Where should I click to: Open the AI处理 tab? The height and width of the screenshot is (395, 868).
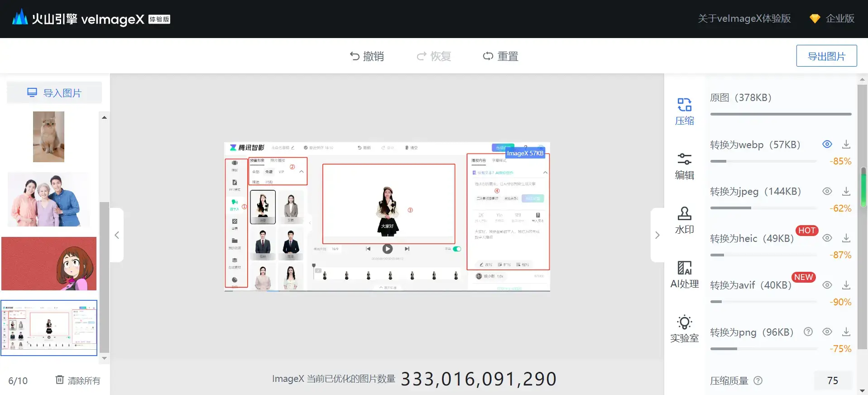coord(684,275)
